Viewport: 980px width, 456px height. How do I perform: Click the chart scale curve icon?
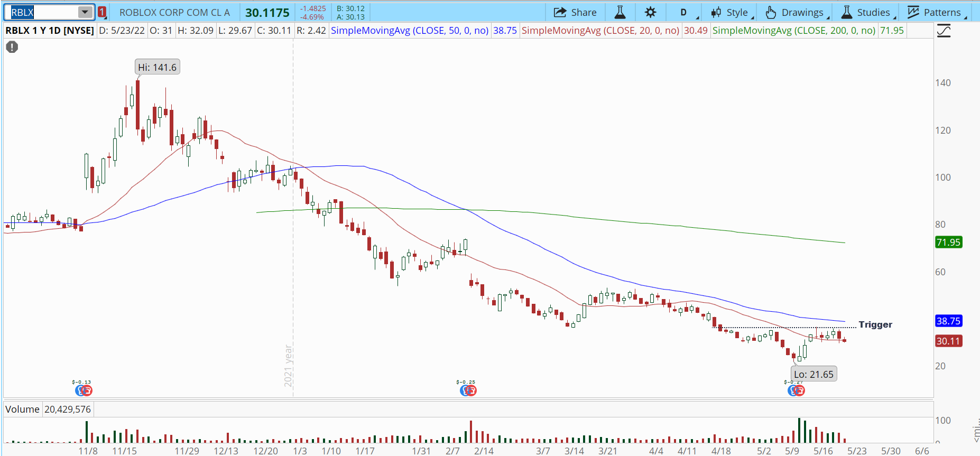(x=944, y=31)
